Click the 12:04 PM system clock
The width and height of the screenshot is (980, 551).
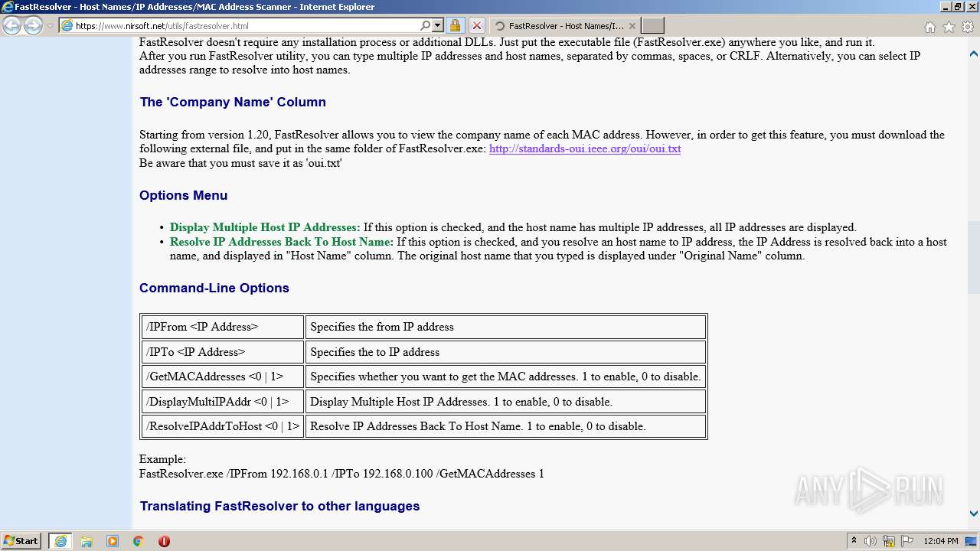coord(941,541)
